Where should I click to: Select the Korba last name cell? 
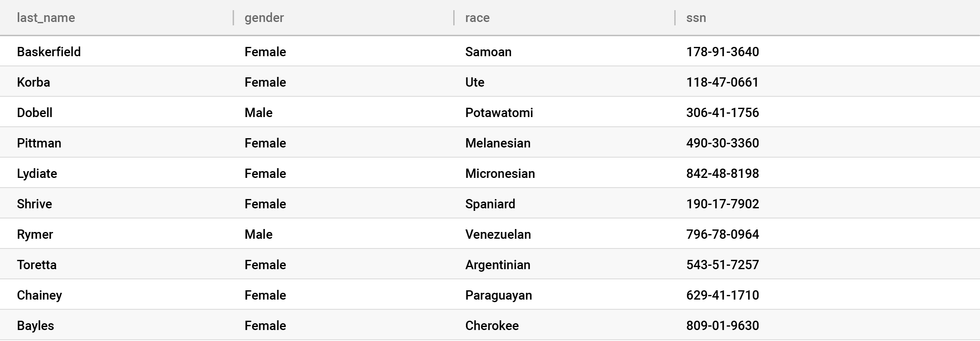pyautogui.click(x=33, y=82)
